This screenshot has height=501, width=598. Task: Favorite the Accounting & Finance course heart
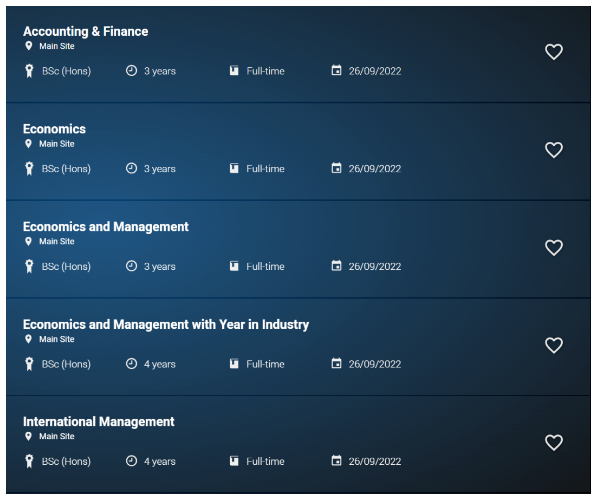[x=554, y=52]
